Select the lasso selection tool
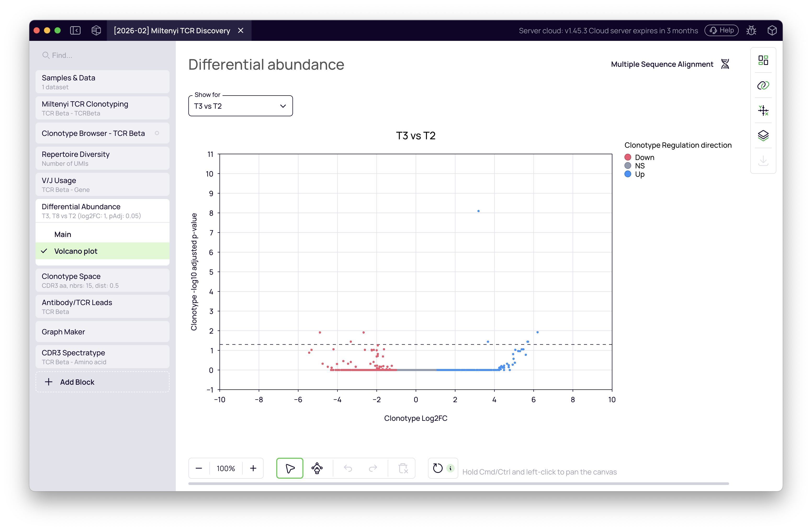 (x=317, y=468)
